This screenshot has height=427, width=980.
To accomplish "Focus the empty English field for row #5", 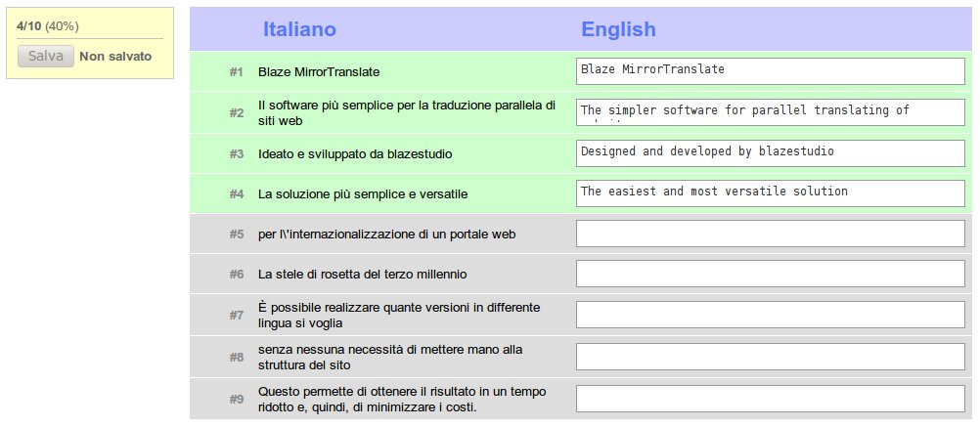I will (770, 234).
